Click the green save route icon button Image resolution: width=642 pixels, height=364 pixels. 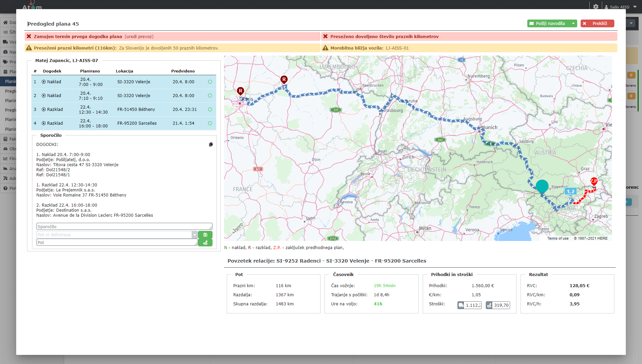click(x=205, y=235)
